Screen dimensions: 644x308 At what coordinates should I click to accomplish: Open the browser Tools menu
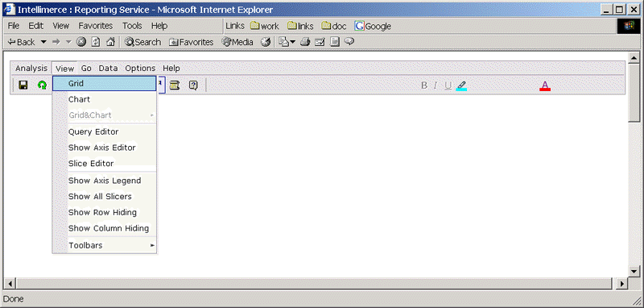point(132,26)
